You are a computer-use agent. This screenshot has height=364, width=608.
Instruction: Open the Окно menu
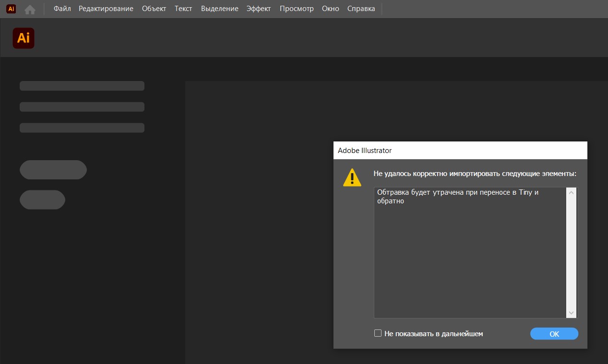(x=331, y=9)
